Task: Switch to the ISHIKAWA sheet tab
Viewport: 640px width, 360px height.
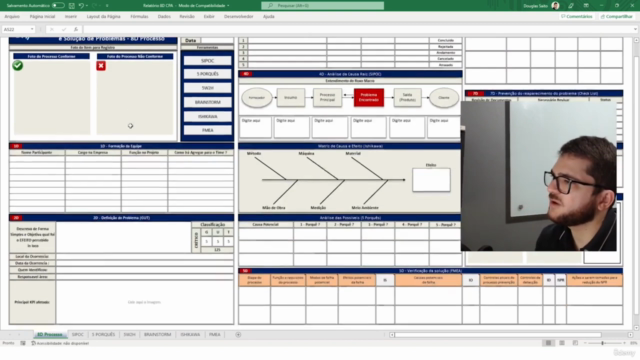Action: pos(190,335)
